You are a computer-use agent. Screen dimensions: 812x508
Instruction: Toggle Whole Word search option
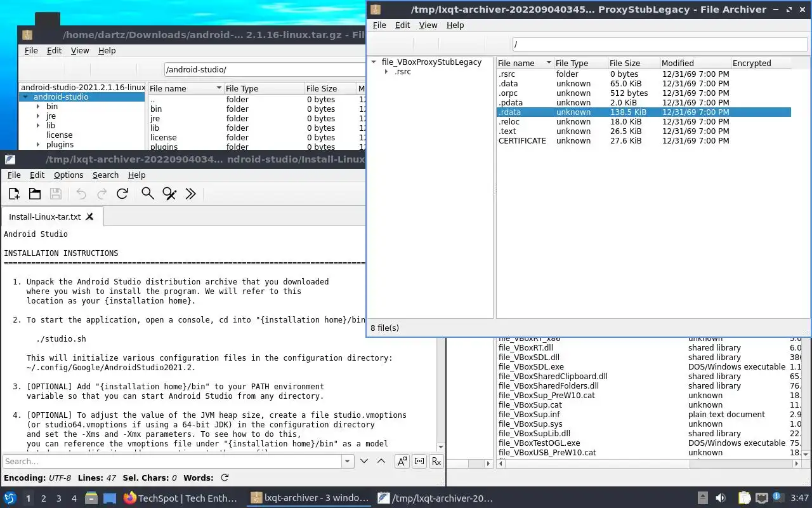coord(419,462)
